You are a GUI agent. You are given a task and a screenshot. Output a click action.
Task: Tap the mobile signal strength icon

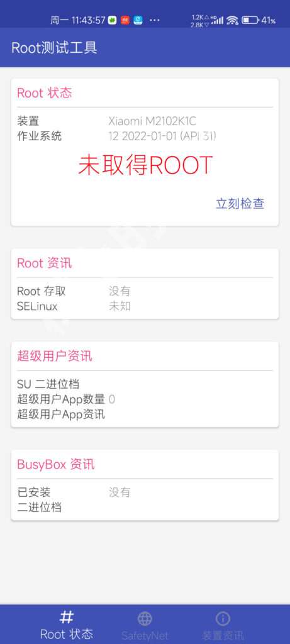tap(217, 20)
